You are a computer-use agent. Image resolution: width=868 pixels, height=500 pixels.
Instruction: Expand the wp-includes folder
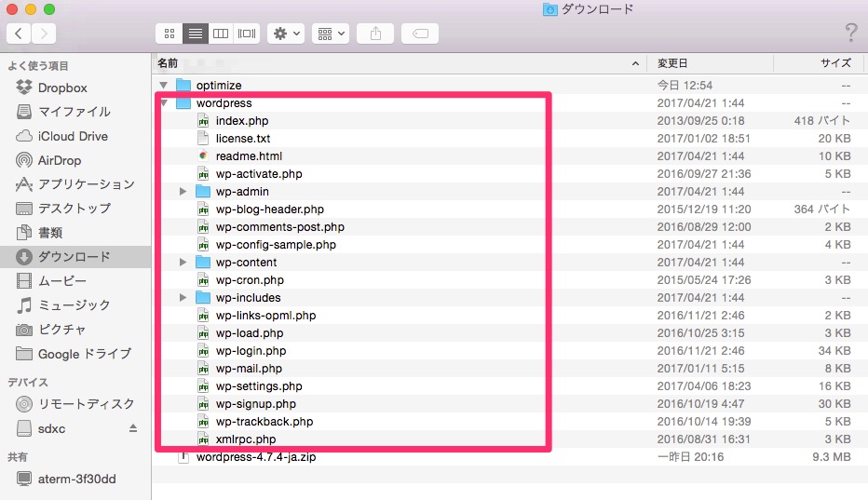(x=183, y=298)
